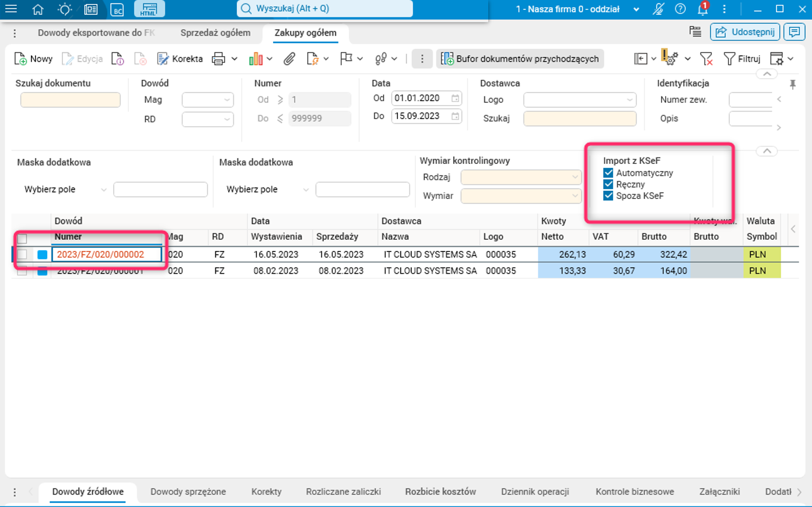Switch to Sprzedaż ogółem tab
Screen dimensions: 812x507
215,33
